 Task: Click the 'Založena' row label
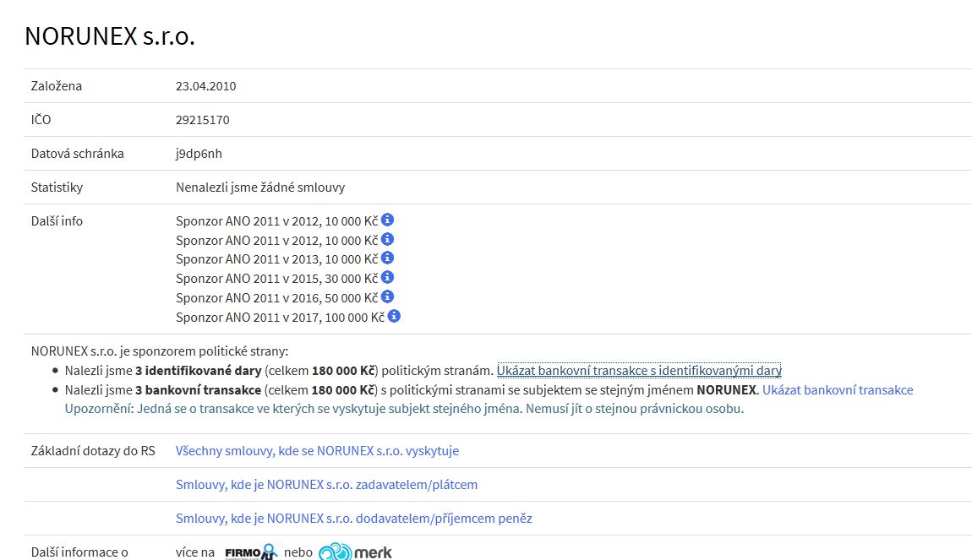pyautogui.click(x=57, y=86)
